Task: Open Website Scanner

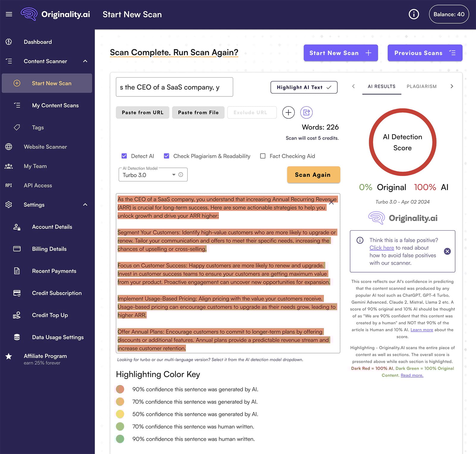Action: pyautogui.click(x=45, y=147)
